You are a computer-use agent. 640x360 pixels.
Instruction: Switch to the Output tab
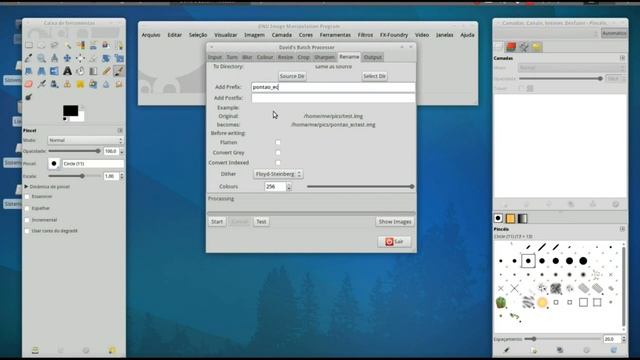[x=373, y=57]
